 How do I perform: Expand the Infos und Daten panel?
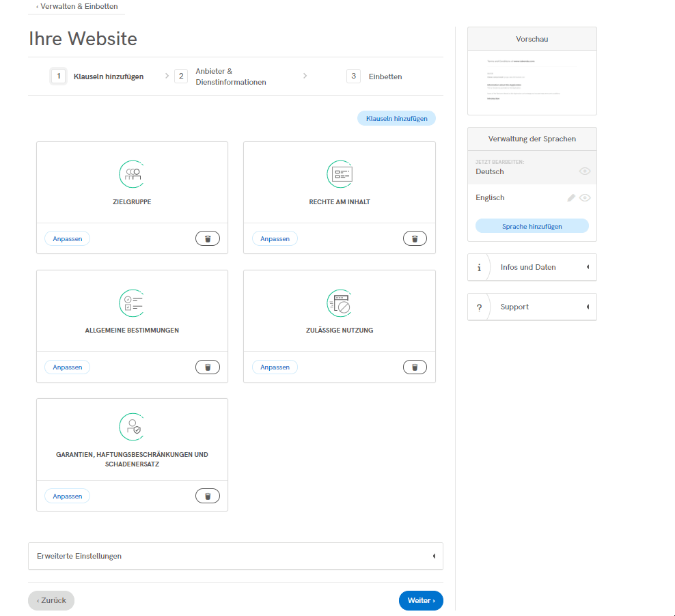coord(532,267)
